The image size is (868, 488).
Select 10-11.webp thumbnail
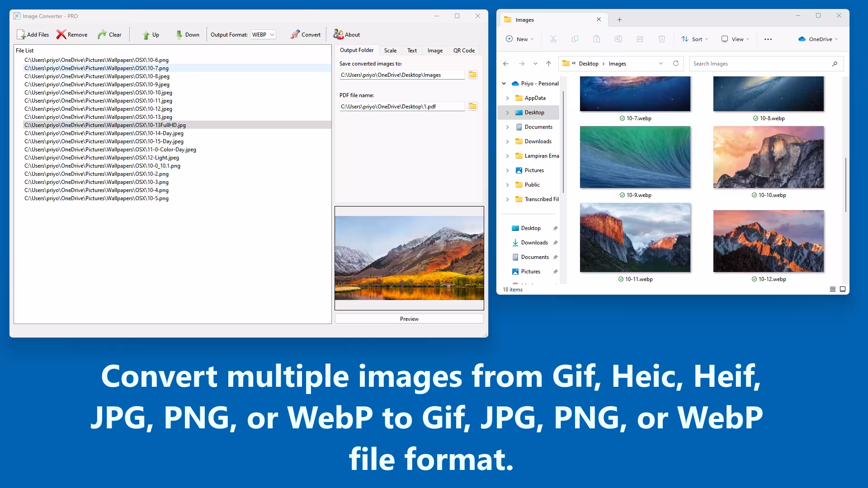pos(635,238)
